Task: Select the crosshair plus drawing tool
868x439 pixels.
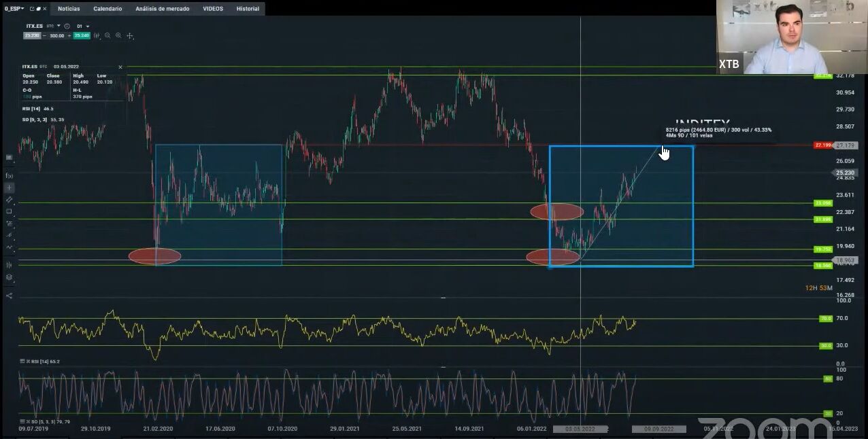Action: pyautogui.click(x=9, y=187)
